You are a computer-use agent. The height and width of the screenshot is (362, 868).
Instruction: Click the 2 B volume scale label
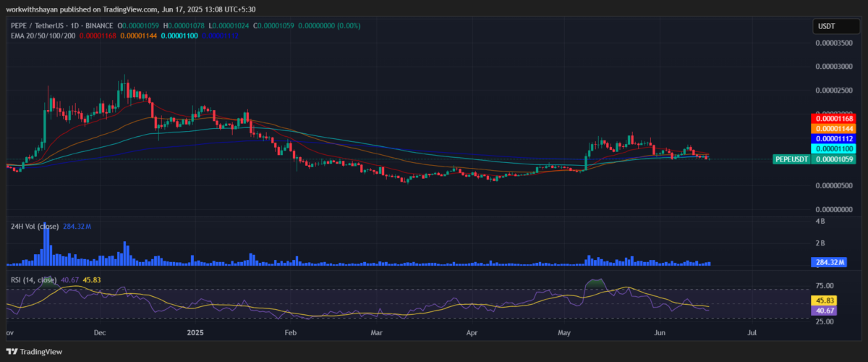tap(821, 243)
